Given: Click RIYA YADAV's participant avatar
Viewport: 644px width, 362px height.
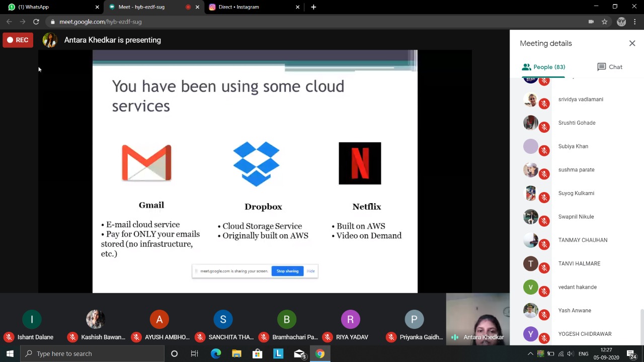Looking at the screenshot, I should [x=350, y=319].
